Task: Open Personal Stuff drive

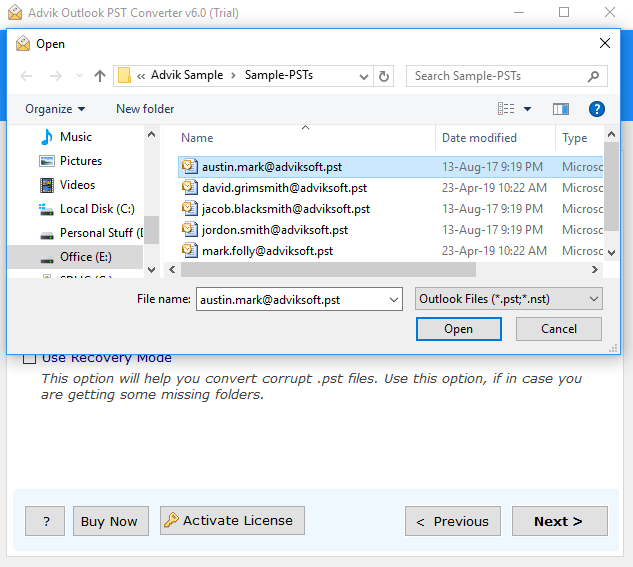Action: coord(101,233)
